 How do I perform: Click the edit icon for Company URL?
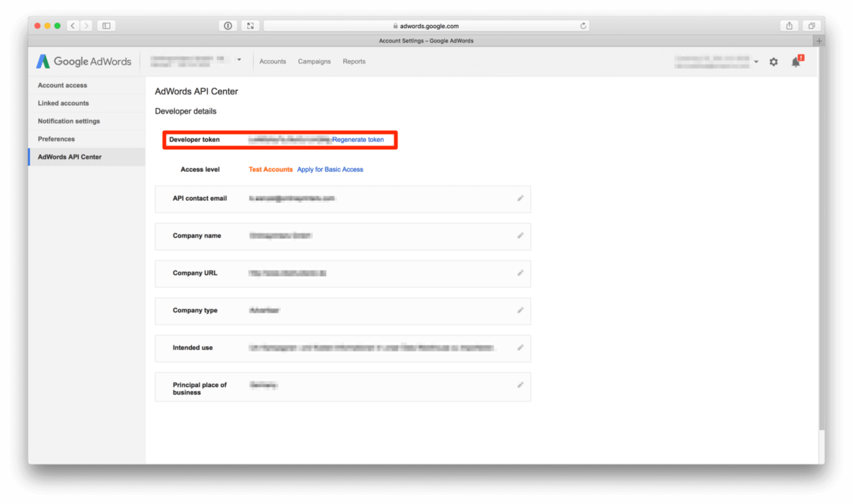[519, 273]
